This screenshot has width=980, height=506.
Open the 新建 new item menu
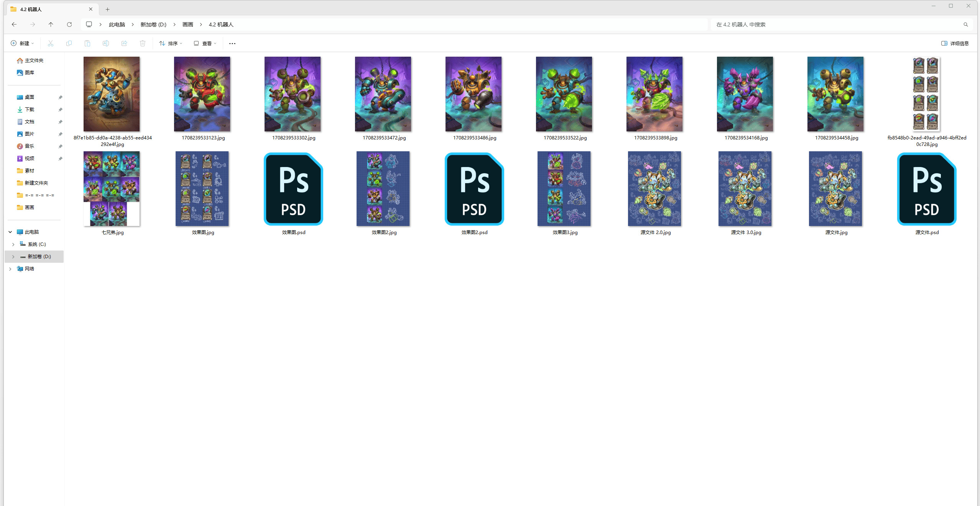click(22, 43)
